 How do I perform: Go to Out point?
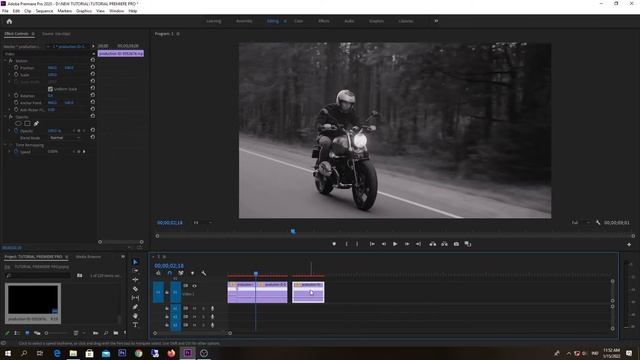coord(418,244)
